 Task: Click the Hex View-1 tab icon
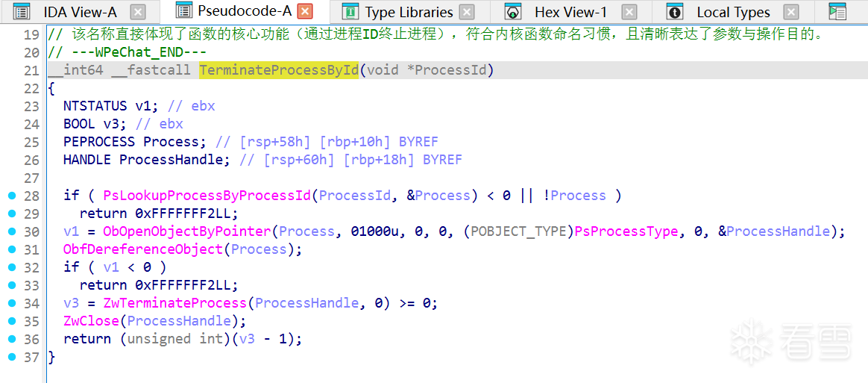pyautogui.click(x=513, y=12)
